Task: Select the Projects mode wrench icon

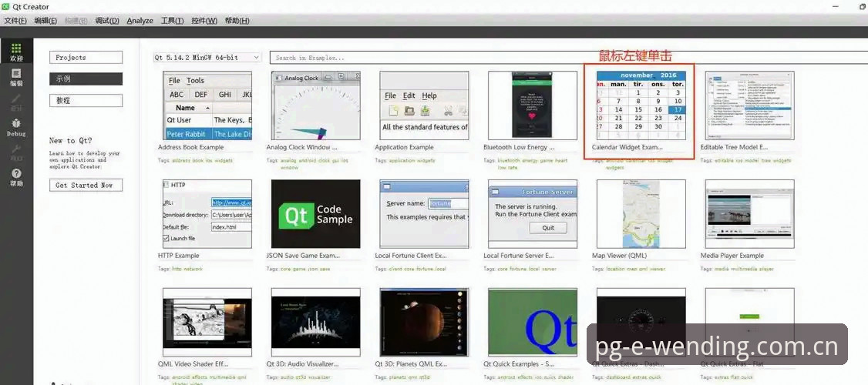Action: [x=16, y=152]
